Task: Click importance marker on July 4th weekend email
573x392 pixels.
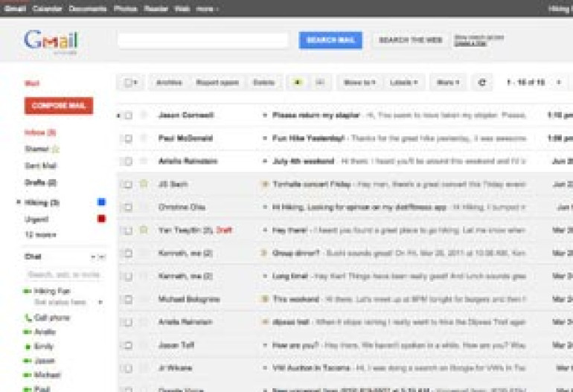Action: (x=265, y=161)
